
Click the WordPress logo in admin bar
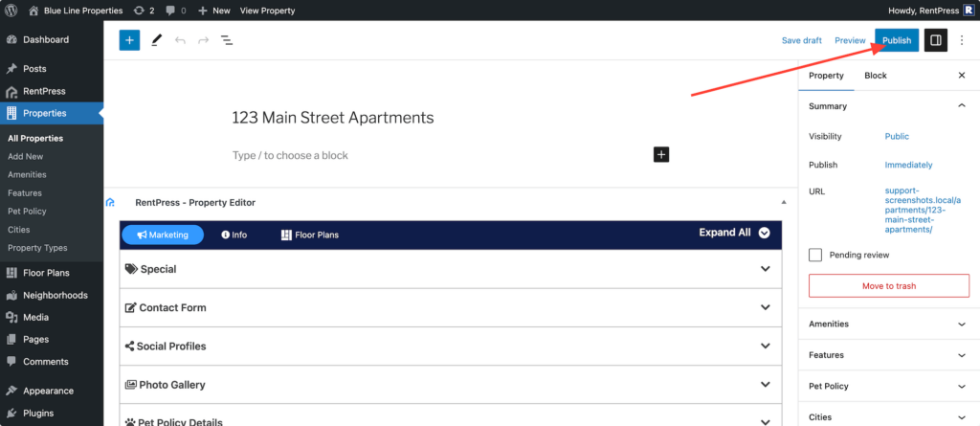[x=11, y=11]
